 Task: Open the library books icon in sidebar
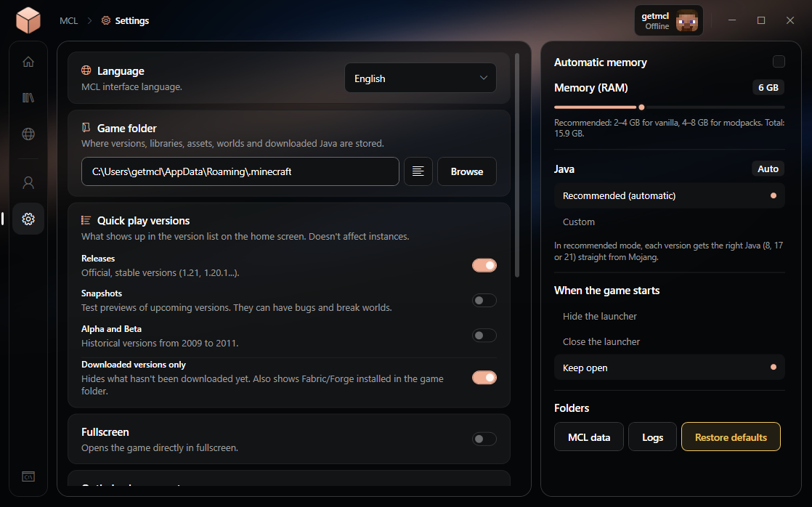[28, 98]
